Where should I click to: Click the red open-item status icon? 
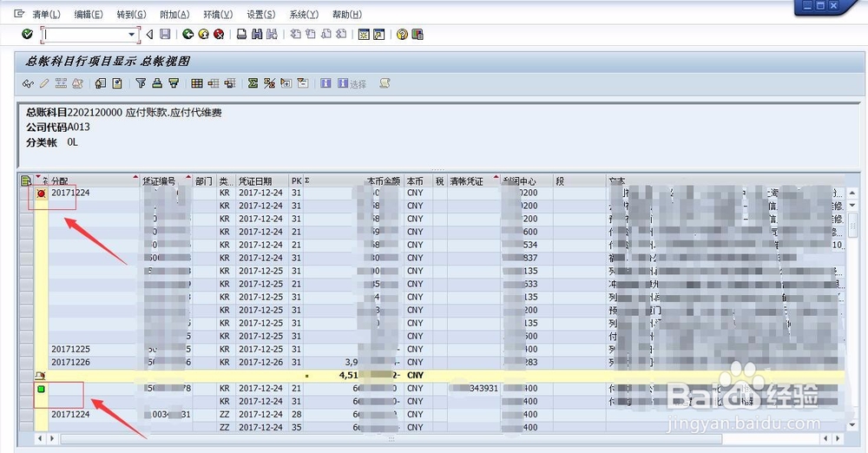click(41, 194)
